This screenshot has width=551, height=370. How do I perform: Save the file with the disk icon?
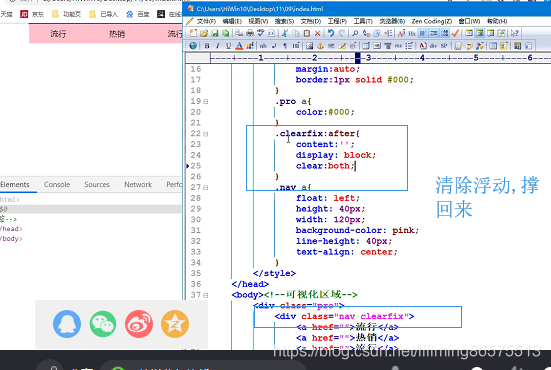215,33
